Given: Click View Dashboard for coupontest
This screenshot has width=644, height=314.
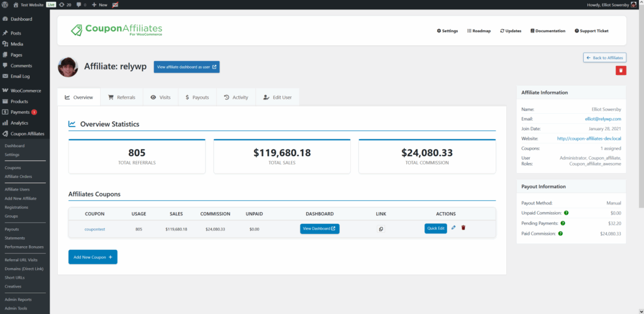Looking at the screenshot, I should 319,228.
